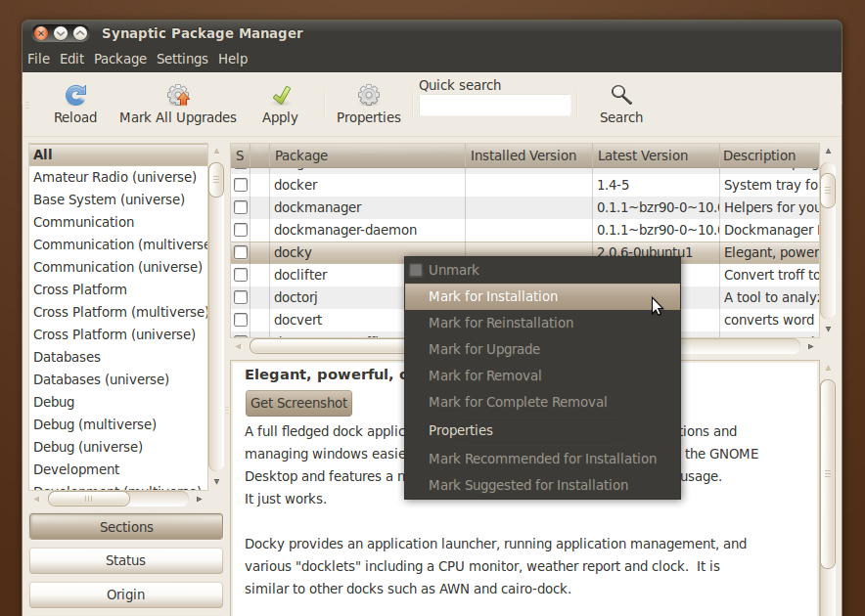
Task: Toggle the dockmanager-daemon package checkbox
Action: click(241, 230)
